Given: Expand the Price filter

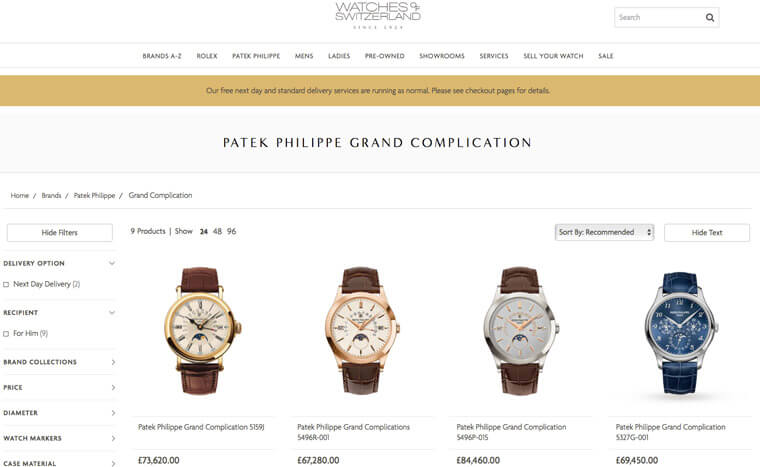Looking at the screenshot, I should [113, 387].
